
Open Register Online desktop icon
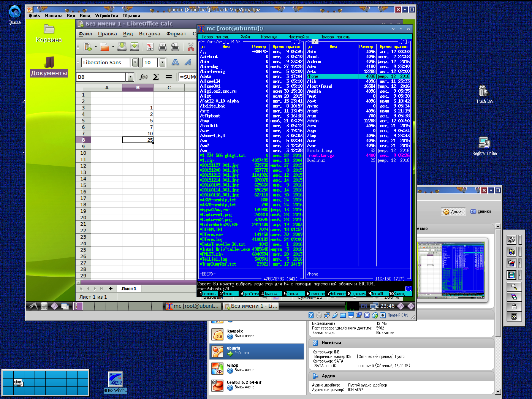click(x=484, y=146)
